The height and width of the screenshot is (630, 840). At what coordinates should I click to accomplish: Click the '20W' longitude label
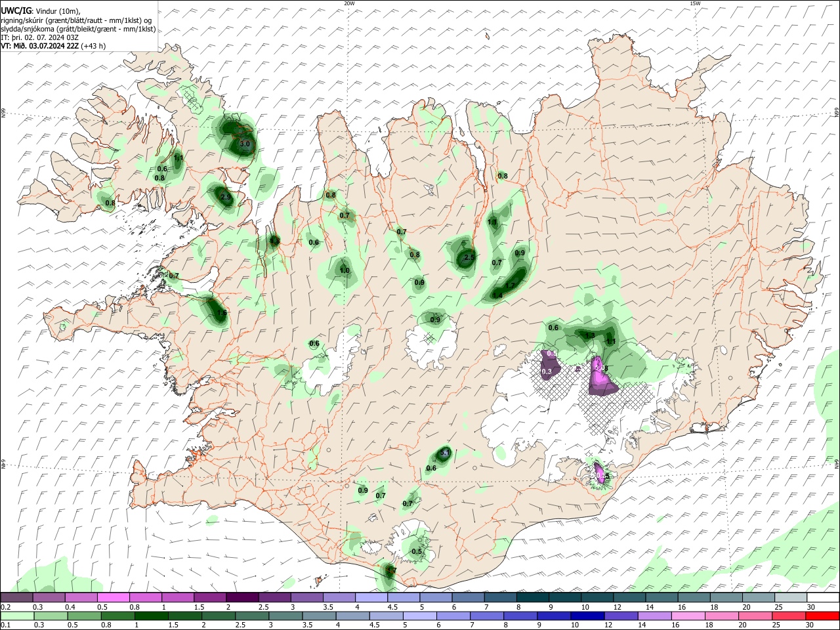coord(350,3)
